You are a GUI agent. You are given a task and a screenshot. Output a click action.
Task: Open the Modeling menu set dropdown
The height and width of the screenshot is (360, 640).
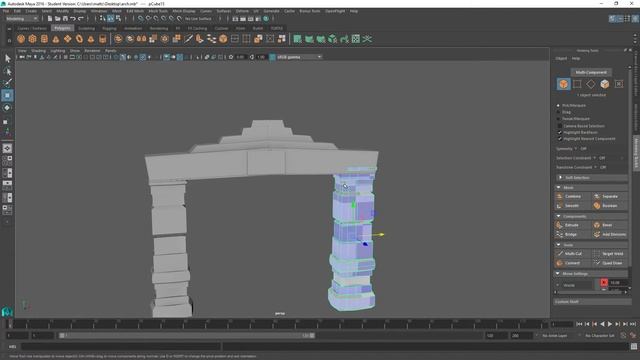[21, 18]
